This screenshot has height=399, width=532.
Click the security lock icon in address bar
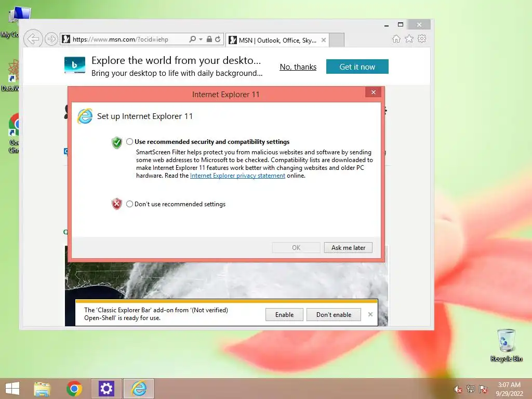pos(209,39)
